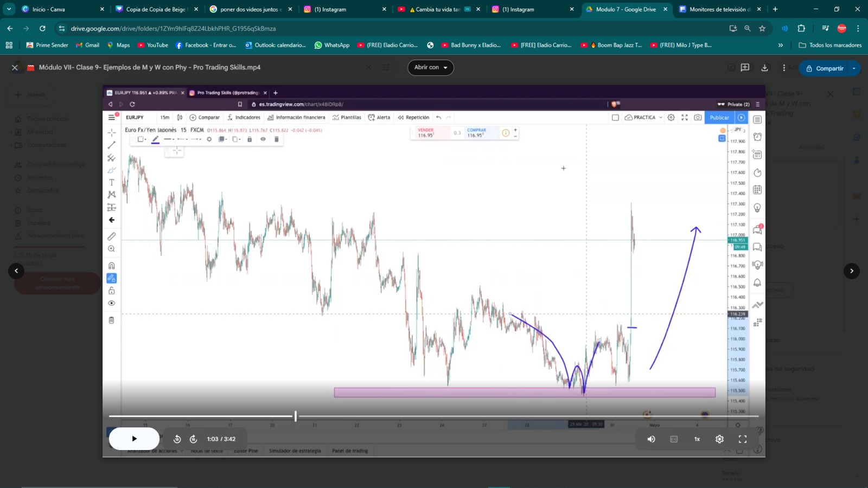Screen dimensions: 868x488
Task: Open the Boom Bap Jazz bookmark
Action: point(611,45)
